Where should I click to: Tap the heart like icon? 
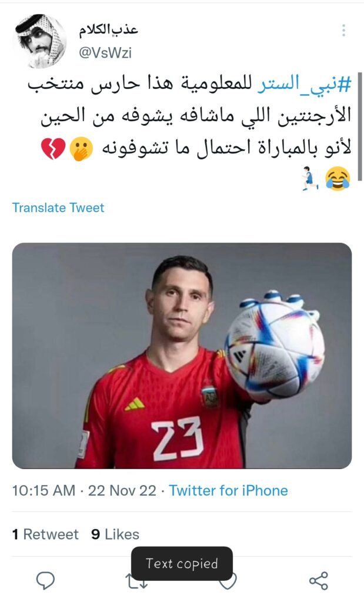[x=228, y=581]
